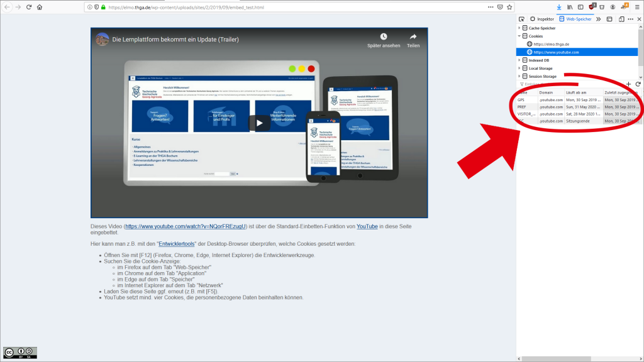Sort by the Läuft ab am column header

click(584, 92)
